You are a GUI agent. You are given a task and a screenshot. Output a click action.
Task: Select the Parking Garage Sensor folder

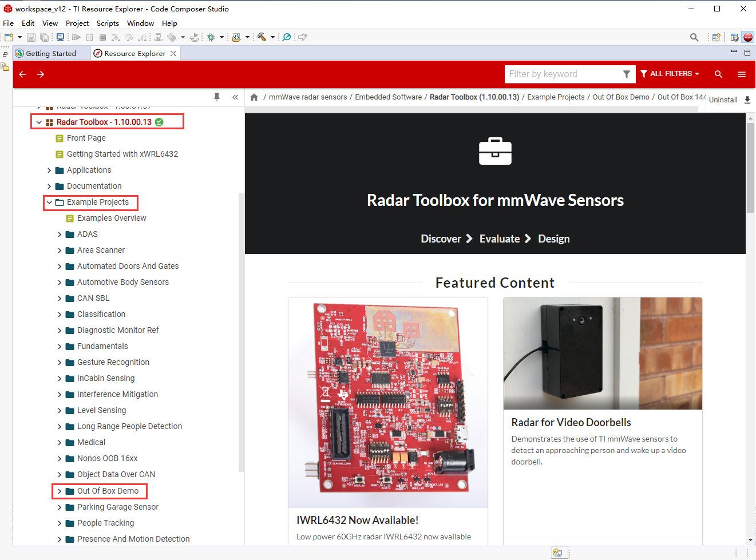pos(118,507)
